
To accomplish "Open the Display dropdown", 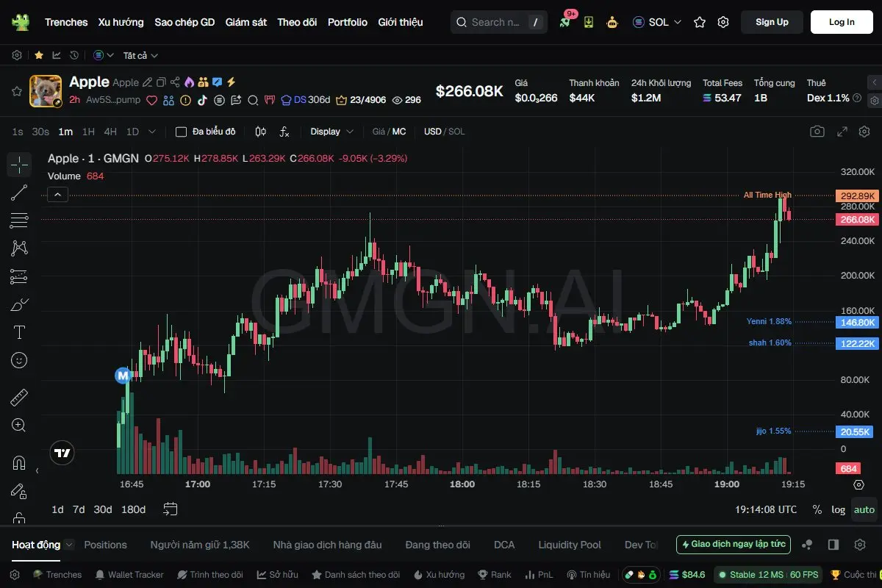I will click(x=331, y=132).
